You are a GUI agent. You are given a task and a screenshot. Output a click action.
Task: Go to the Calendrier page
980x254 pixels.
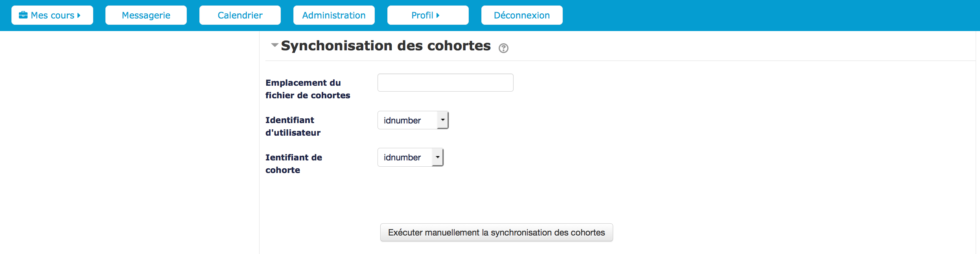240,15
